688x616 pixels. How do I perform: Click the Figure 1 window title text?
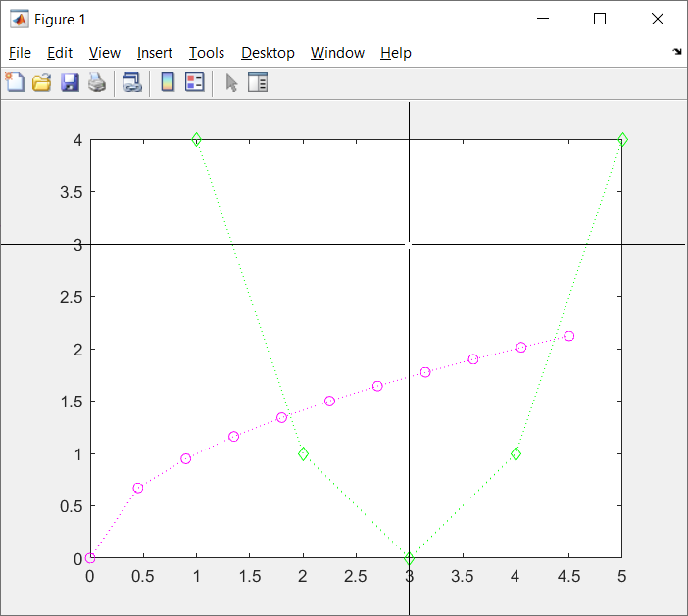click(60, 20)
